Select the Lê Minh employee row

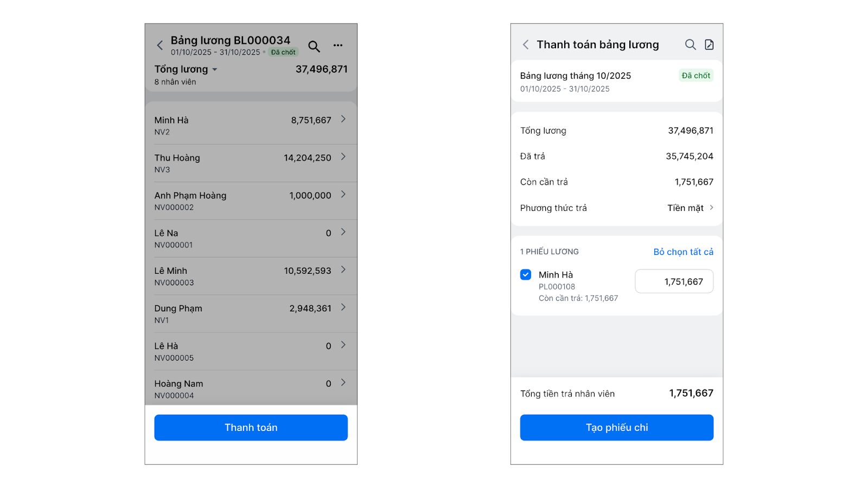pos(251,276)
